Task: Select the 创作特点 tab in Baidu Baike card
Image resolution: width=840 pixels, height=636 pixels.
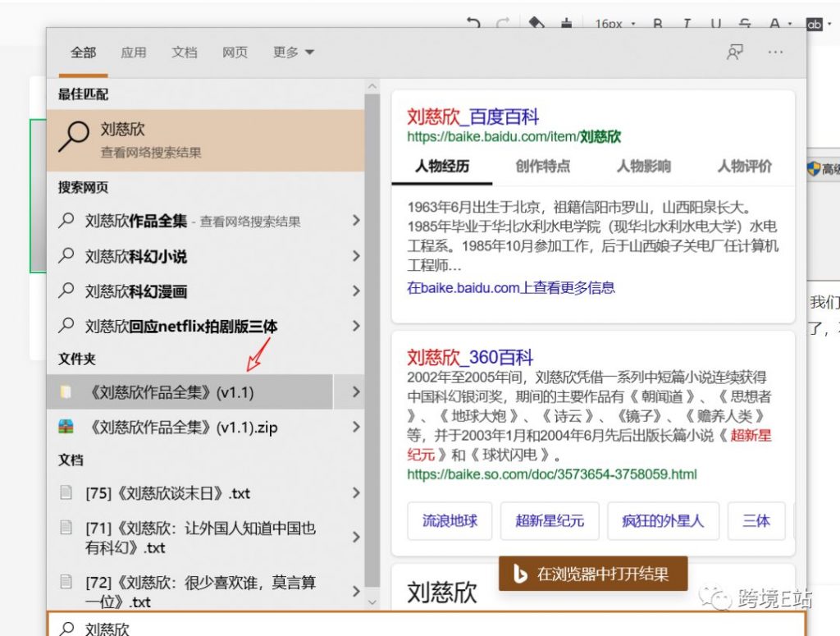Action: click(543, 166)
